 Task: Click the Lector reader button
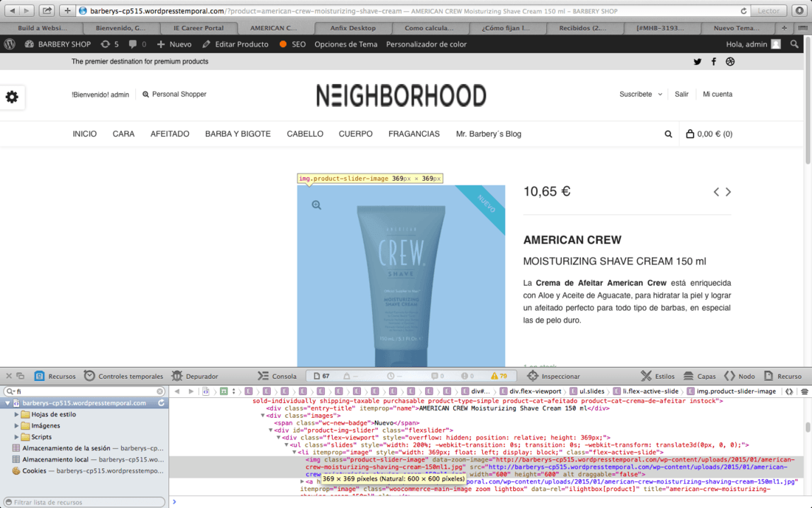point(768,10)
